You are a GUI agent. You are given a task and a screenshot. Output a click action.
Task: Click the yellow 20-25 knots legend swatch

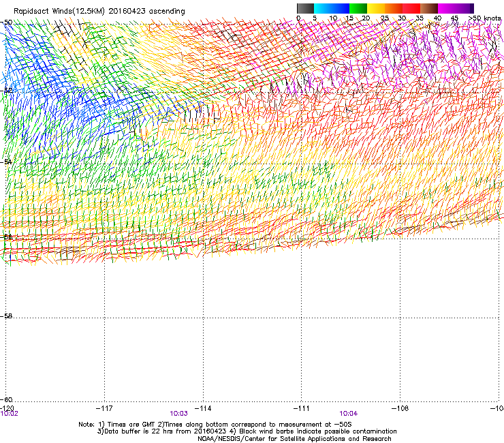coord(376,8)
